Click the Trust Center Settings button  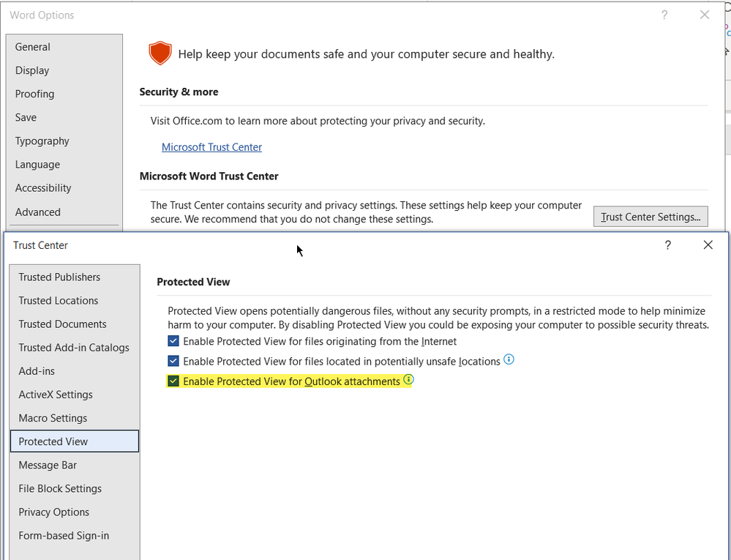click(651, 217)
